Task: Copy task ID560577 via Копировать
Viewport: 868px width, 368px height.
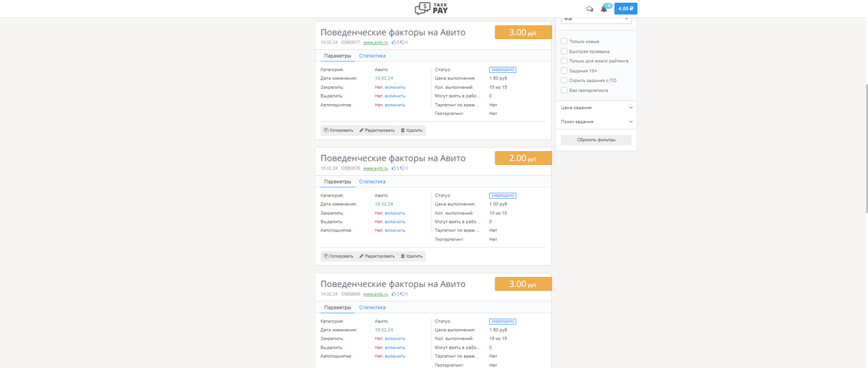Action: pyautogui.click(x=338, y=130)
